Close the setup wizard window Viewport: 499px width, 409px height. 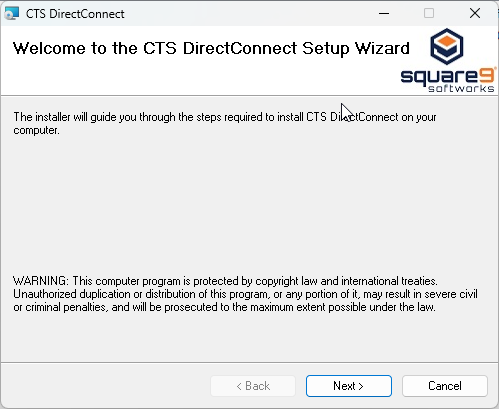click(475, 14)
